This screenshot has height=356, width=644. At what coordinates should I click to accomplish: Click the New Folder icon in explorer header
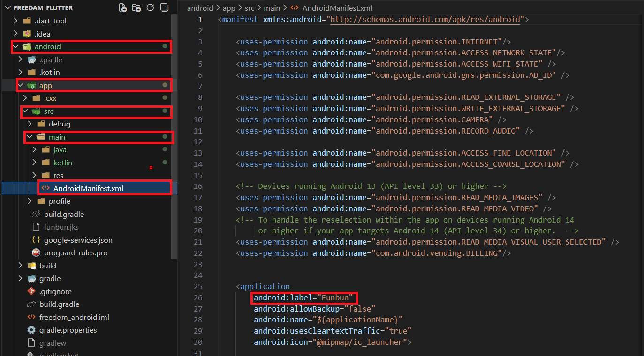click(x=136, y=7)
